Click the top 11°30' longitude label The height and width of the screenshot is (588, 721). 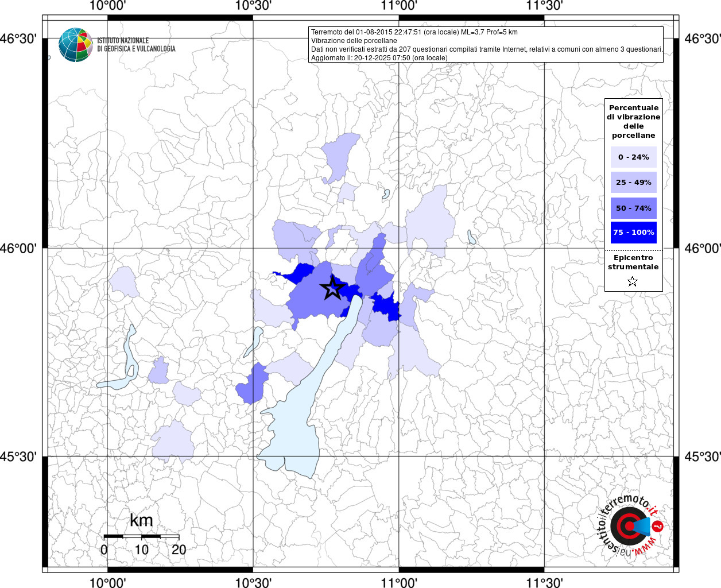coord(544,6)
